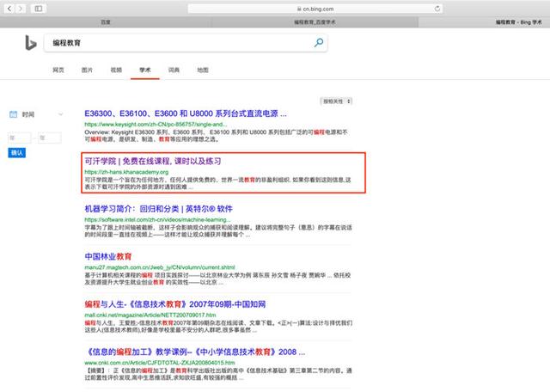Click the zh-hans.khanacademy.org URL
The width and height of the screenshot is (550, 392).
[x=126, y=172]
